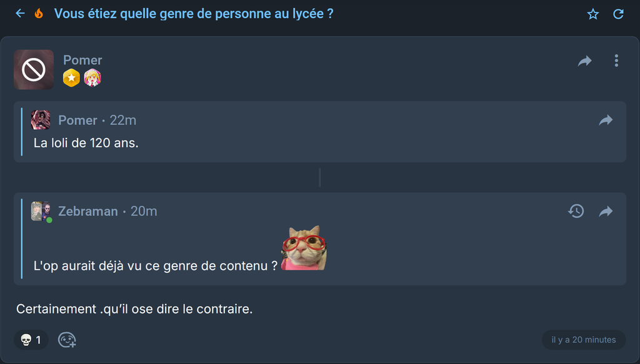Image resolution: width=640 pixels, height=364 pixels.
Task: Share Pomer's post with the arrow icon
Action: [585, 61]
